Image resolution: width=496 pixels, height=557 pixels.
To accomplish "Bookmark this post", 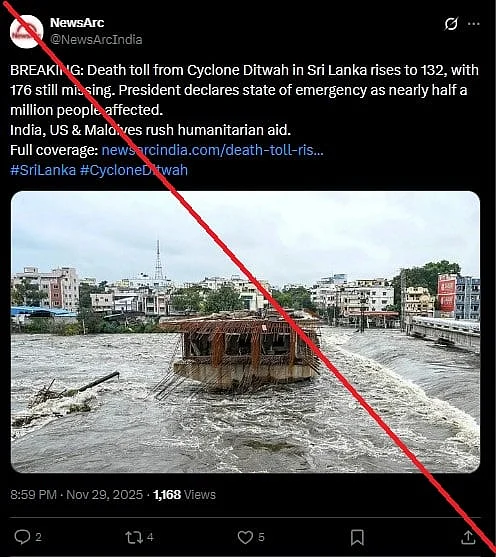I will point(357,537).
